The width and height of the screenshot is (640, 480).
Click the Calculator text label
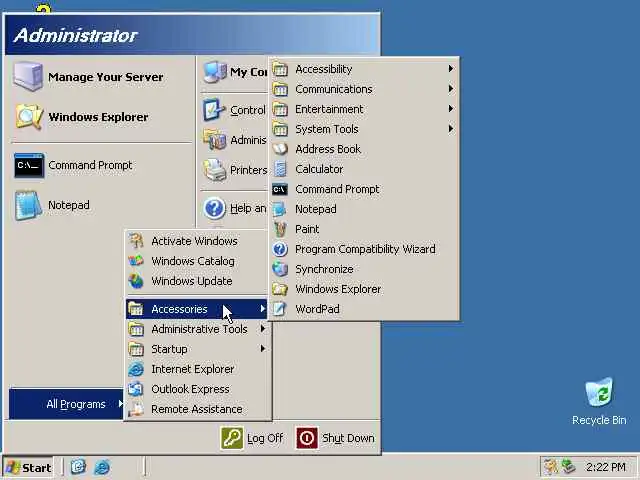(x=319, y=169)
